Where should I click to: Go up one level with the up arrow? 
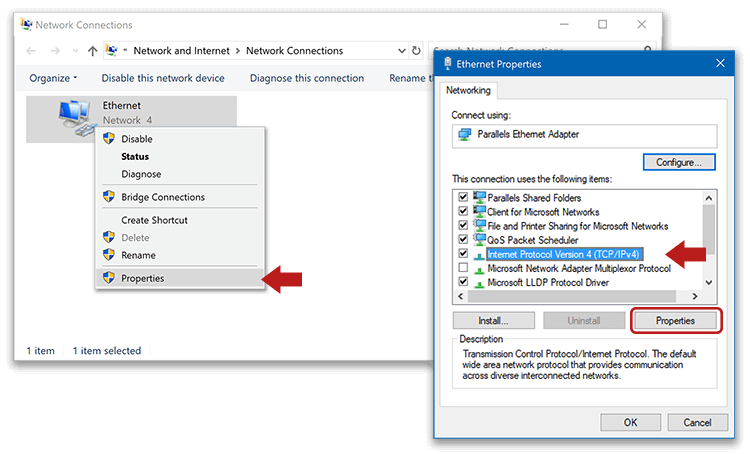tap(92, 51)
